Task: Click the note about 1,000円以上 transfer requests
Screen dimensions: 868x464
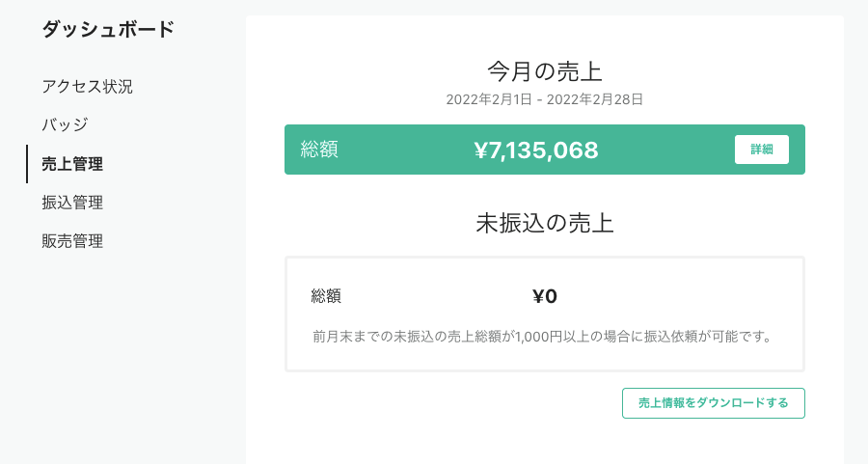Action: pos(542,337)
